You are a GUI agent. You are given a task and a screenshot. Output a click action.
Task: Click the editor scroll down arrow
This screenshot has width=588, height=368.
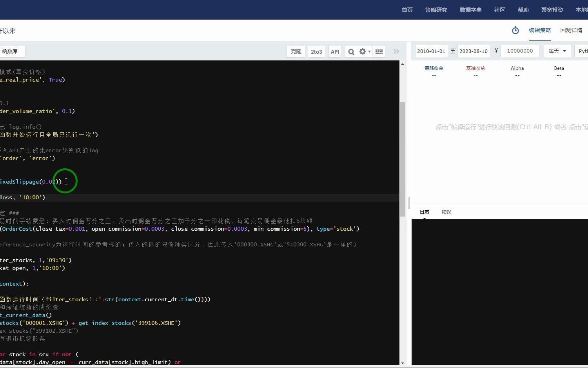coord(403,363)
